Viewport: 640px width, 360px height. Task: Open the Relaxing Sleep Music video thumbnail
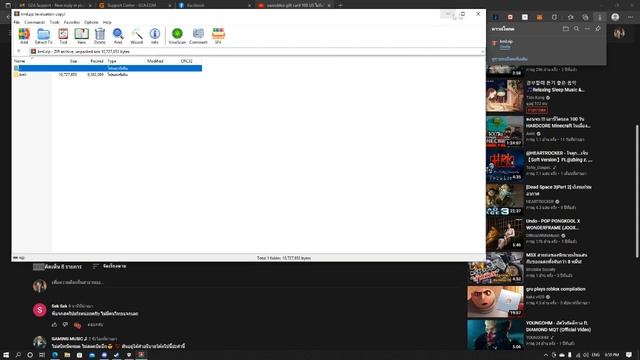coord(505,96)
